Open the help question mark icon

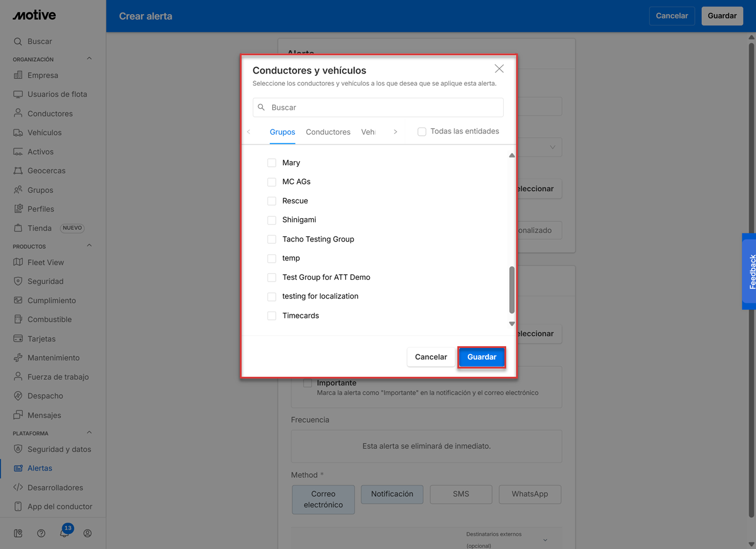(x=41, y=533)
